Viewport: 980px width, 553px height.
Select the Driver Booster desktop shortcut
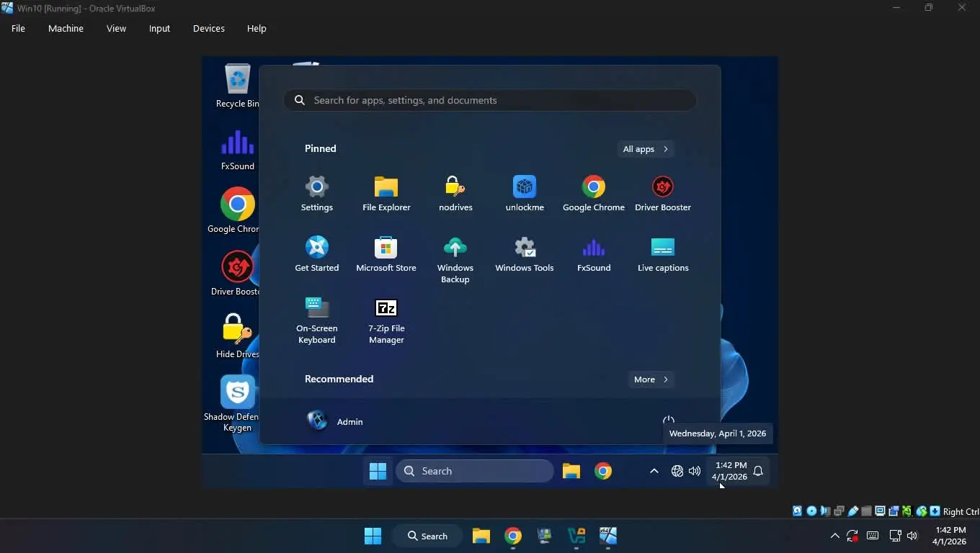[236, 274]
